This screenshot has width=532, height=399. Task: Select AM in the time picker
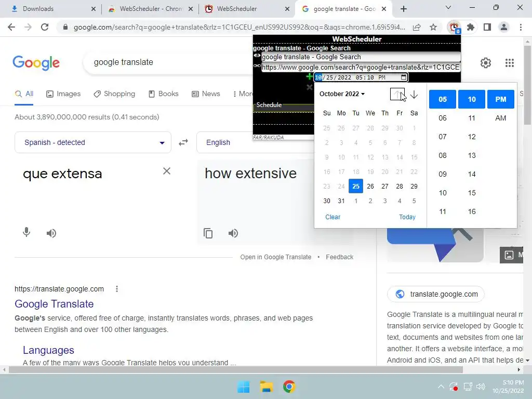(500, 118)
